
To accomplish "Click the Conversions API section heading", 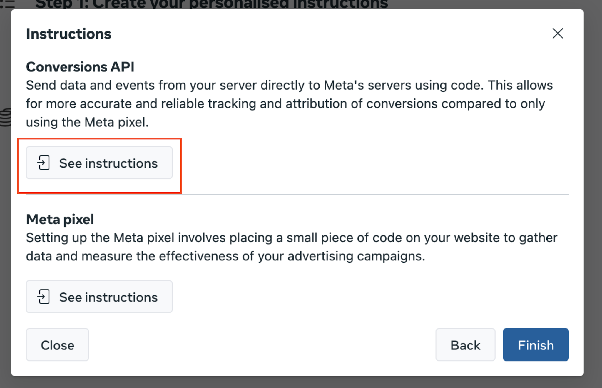I will tap(80, 67).
